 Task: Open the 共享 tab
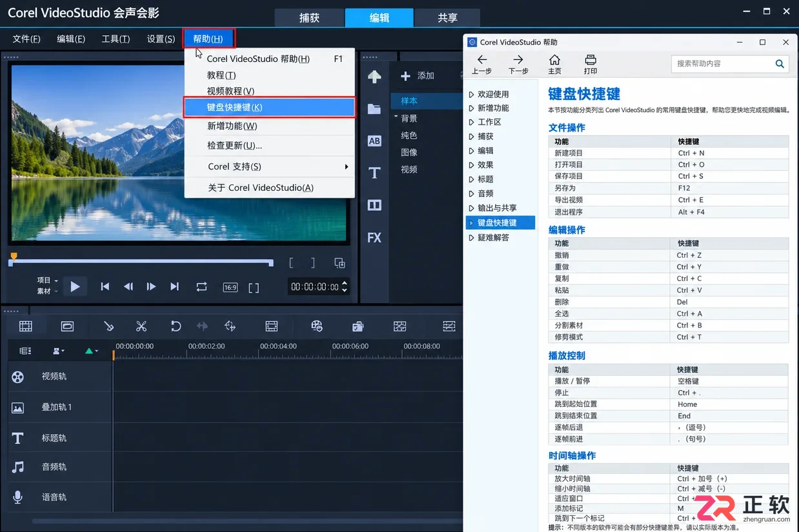click(447, 18)
